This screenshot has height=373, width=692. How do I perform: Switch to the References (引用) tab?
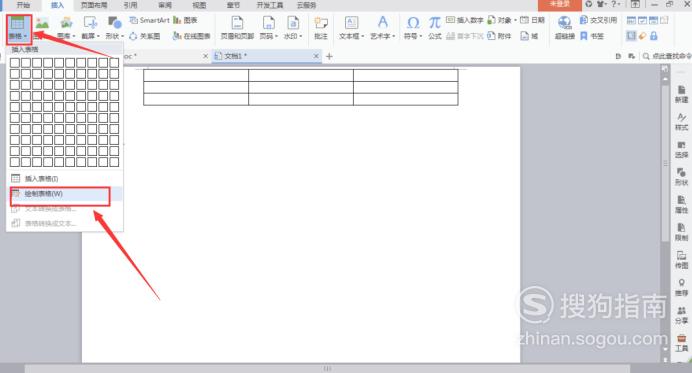(x=130, y=5)
